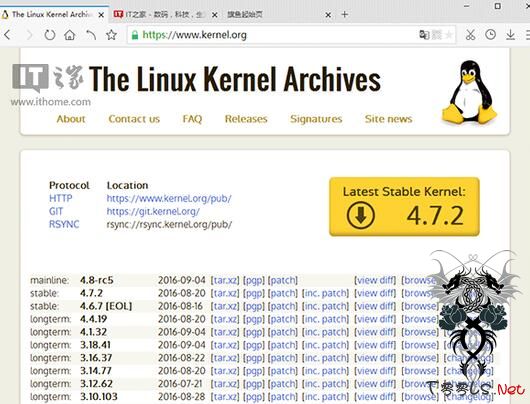Open patch for longterm 3.12.62
The image size is (530, 404).
[x=283, y=384]
